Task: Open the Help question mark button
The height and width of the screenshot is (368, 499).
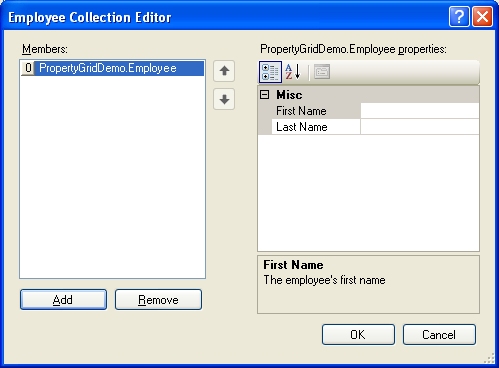Action: pyautogui.click(x=459, y=16)
